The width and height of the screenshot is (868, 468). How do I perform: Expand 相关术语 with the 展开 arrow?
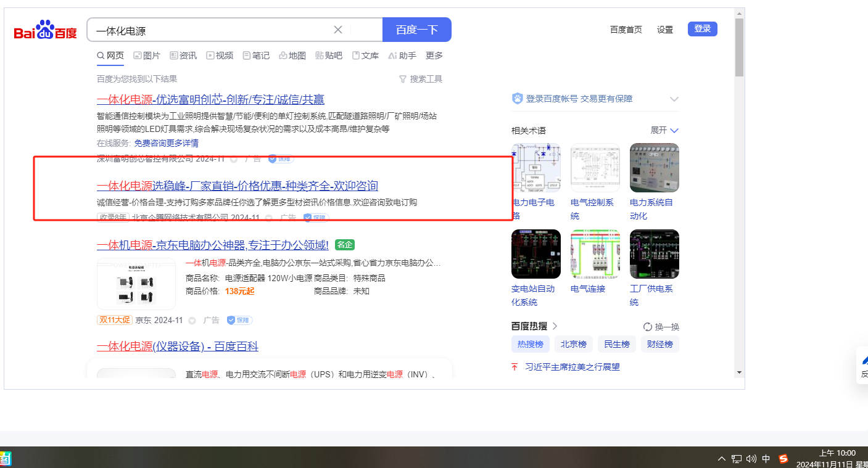click(x=674, y=130)
